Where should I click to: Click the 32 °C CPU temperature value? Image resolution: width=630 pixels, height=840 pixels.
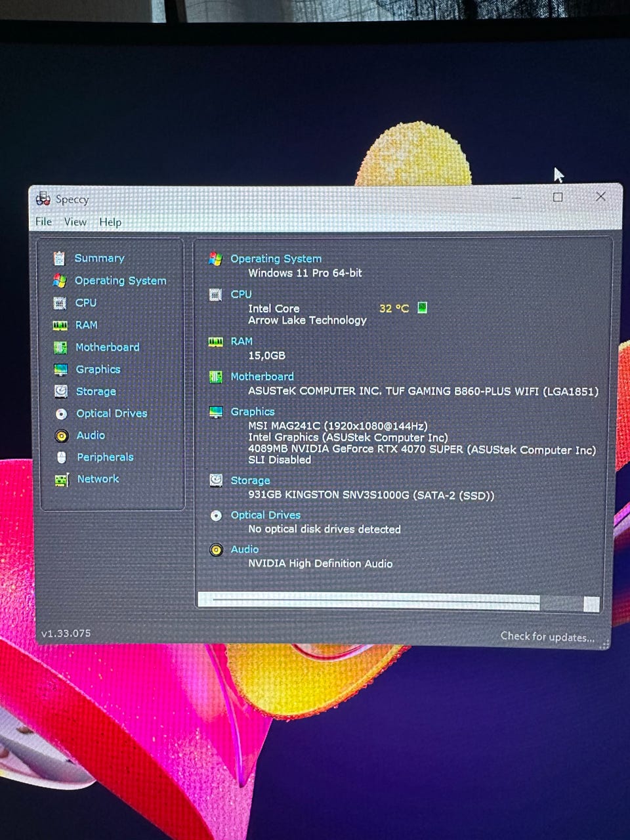pyautogui.click(x=394, y=308)
